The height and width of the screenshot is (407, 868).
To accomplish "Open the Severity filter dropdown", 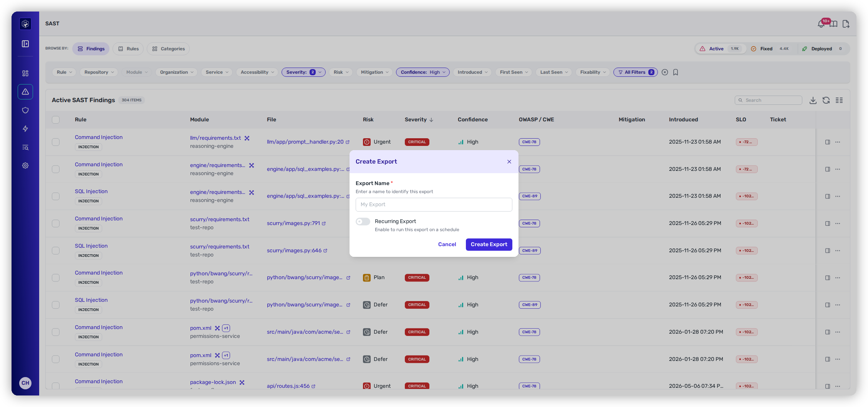I will coord(303,72).
